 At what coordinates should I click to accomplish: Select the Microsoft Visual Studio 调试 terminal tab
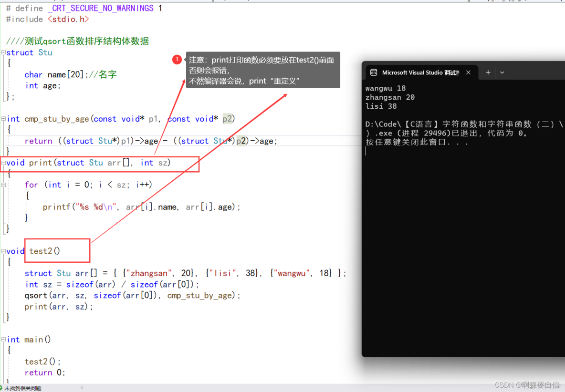point(420,72)
